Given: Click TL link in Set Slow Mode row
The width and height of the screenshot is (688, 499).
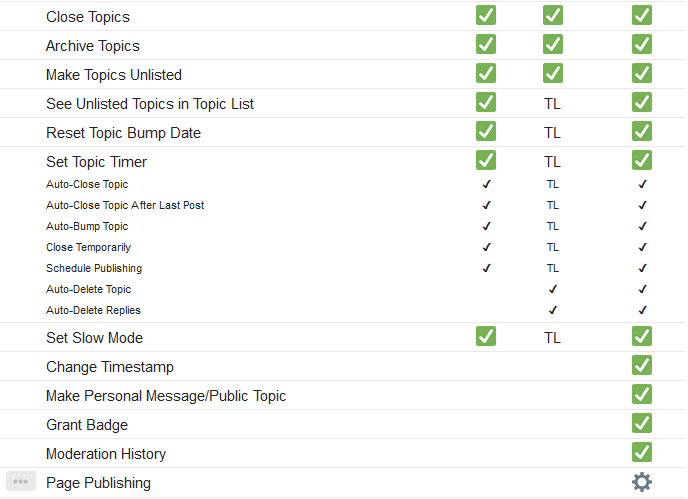Looking at the screenshot, I should tap(553, 338).
